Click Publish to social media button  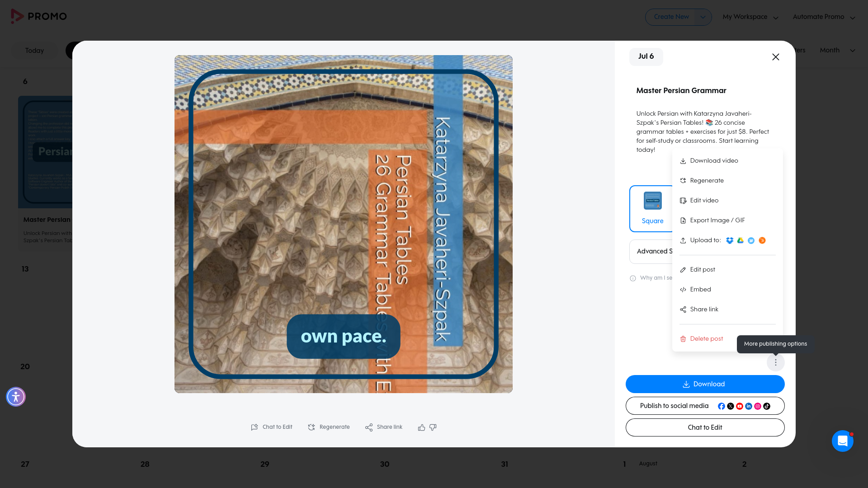[x=705, y=406]
